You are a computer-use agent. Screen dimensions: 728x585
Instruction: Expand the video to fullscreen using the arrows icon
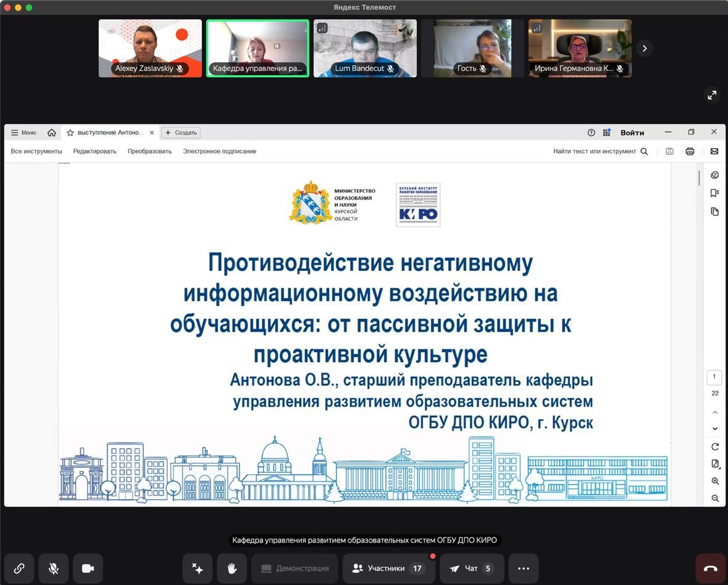[x=712, y=95]
